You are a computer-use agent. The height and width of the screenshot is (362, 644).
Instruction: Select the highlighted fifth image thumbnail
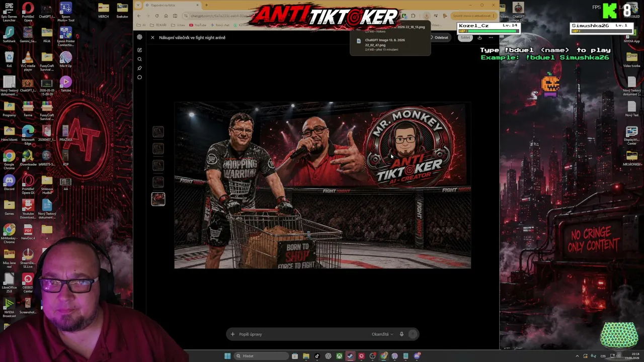tap(158, 199)
